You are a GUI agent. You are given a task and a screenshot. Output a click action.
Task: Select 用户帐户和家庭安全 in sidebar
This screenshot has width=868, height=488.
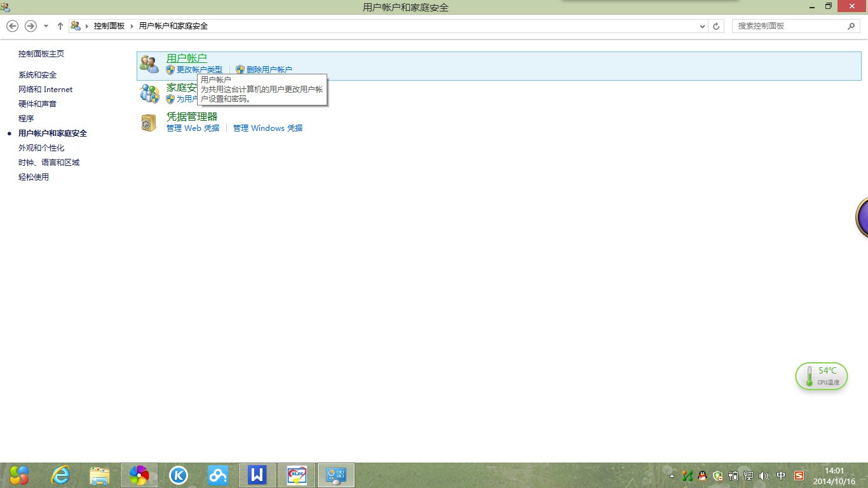coord(53,133)
